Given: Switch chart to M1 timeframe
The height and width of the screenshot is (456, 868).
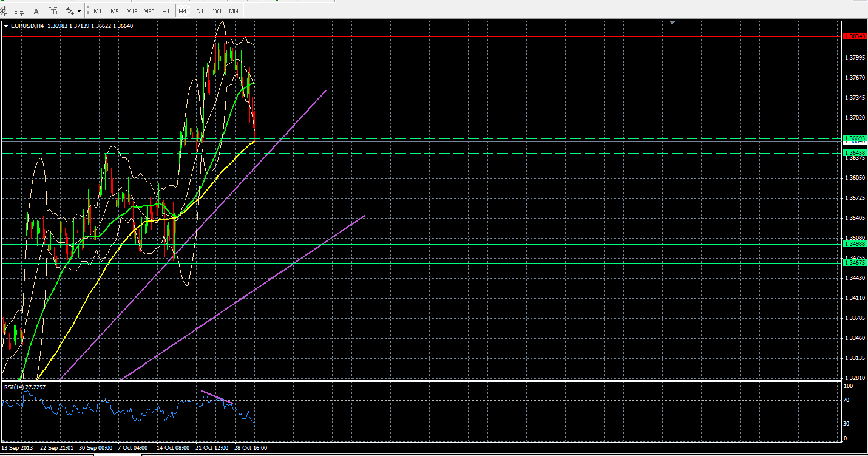Looking at the screenshot, I should (x=98, y=11).
